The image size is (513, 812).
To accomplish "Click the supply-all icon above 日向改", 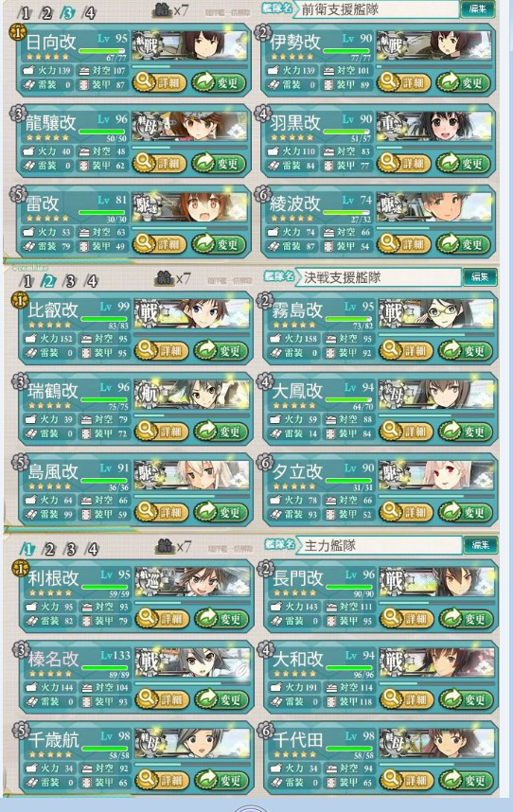I will click(162, 9).
